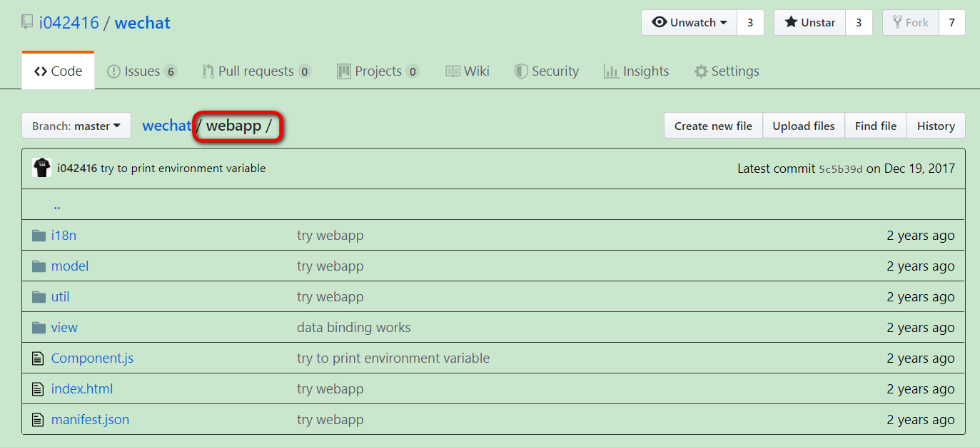980x447 pixels.
Task: Click the exclamation icon on Issues tab
Action: tap(113, 71)
